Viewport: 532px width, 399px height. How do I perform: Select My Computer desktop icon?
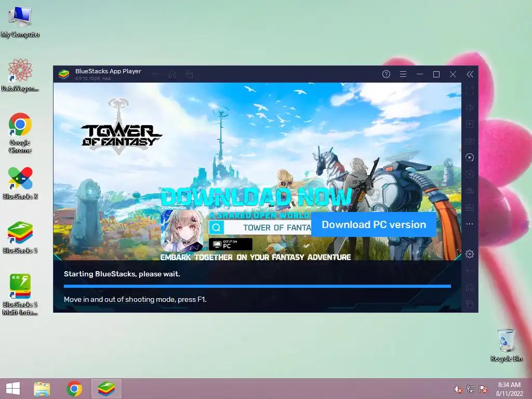coord(20,22)
